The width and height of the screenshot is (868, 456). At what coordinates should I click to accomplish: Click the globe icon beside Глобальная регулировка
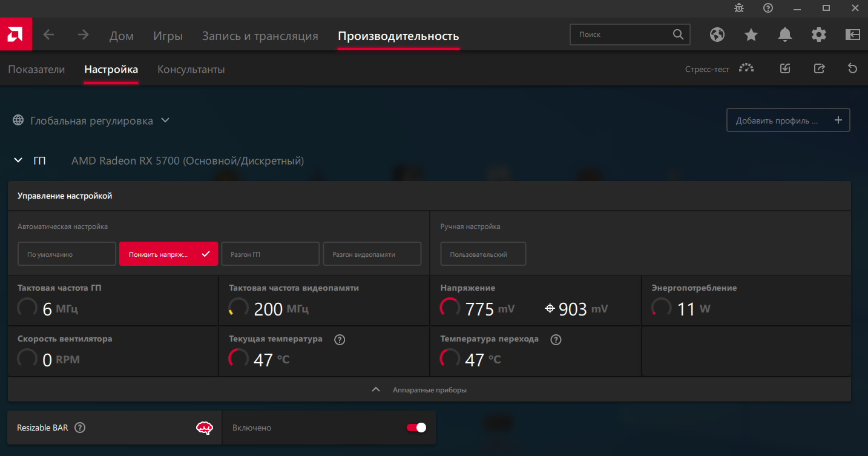[18, 121]
